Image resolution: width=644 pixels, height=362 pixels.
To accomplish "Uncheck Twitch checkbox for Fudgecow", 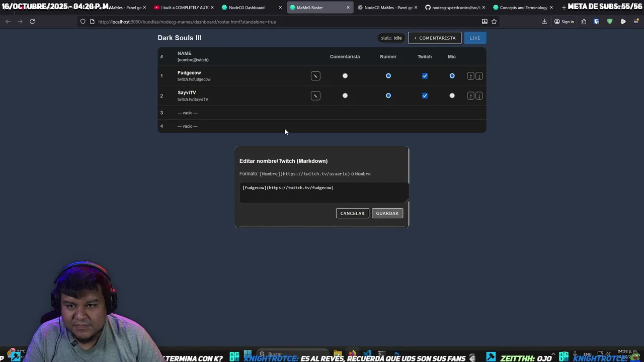I will click(425, 76).
